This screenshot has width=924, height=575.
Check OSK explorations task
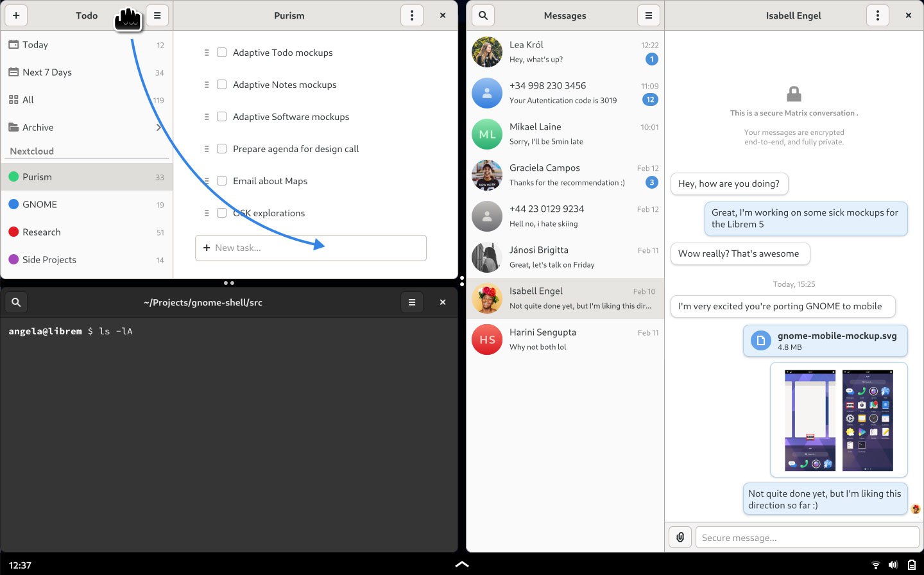coord(222,213)
